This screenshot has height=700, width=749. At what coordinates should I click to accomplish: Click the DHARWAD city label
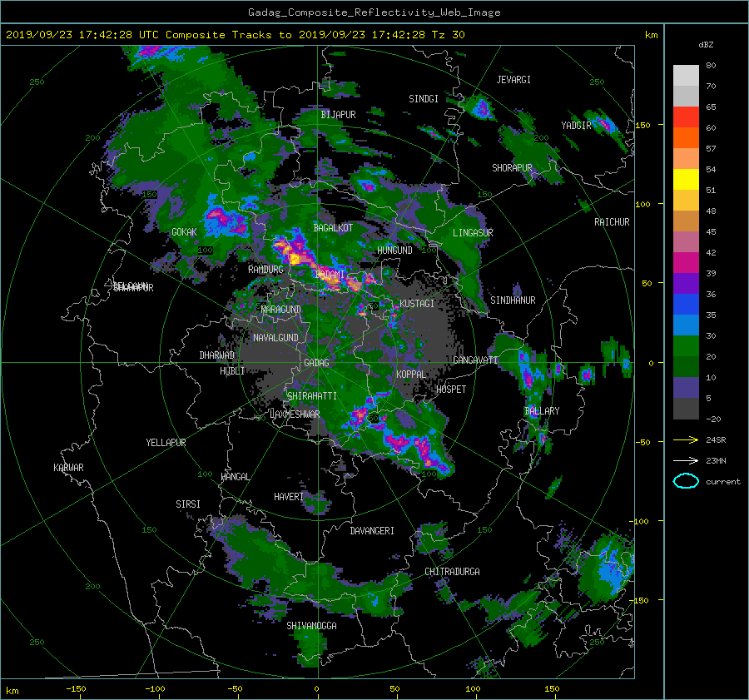point(217,355)
